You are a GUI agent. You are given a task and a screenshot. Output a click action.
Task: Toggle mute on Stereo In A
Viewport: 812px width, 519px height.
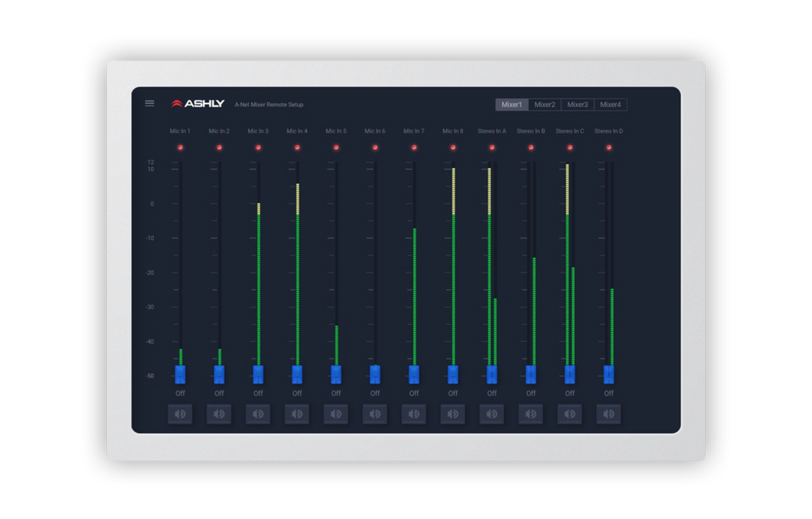click(492, 414)
